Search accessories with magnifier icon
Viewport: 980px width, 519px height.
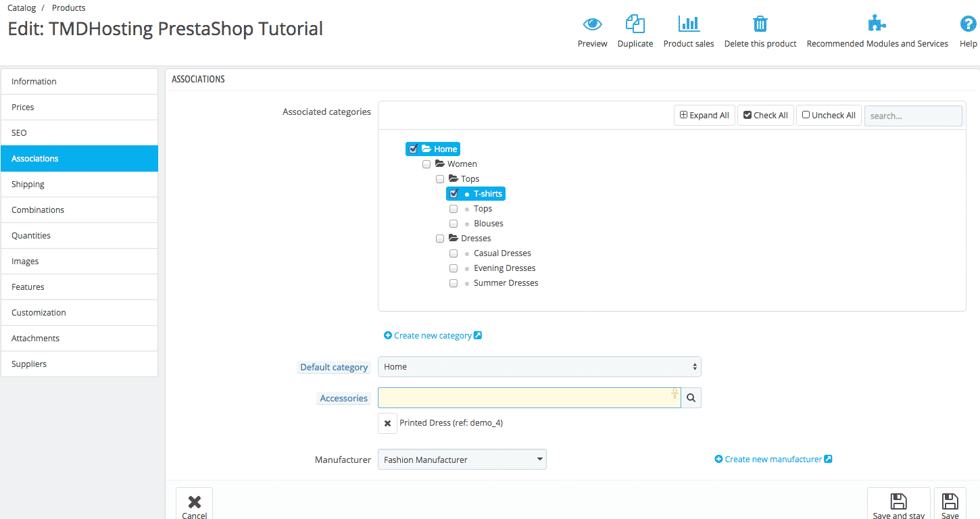pos(690,397)
